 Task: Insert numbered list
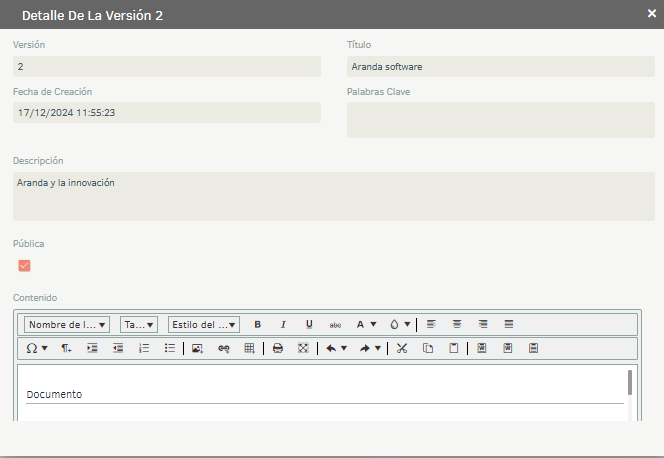[144, 348]
